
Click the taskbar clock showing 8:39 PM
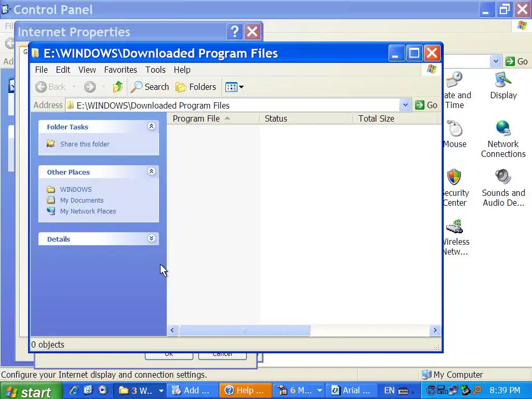pos(505,391)
